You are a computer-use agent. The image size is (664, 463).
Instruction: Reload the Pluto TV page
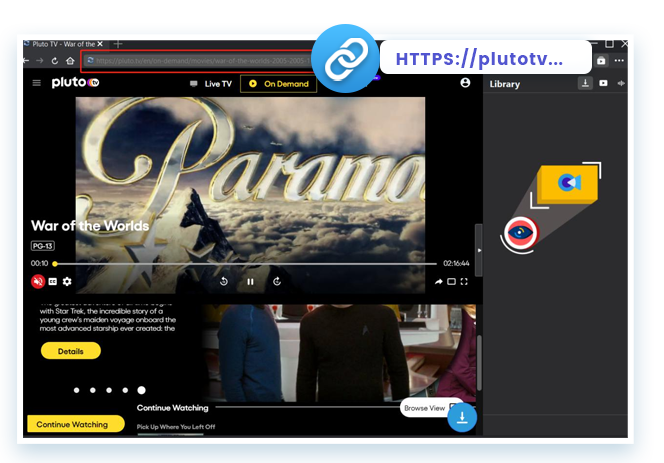[x=55, y=61]
